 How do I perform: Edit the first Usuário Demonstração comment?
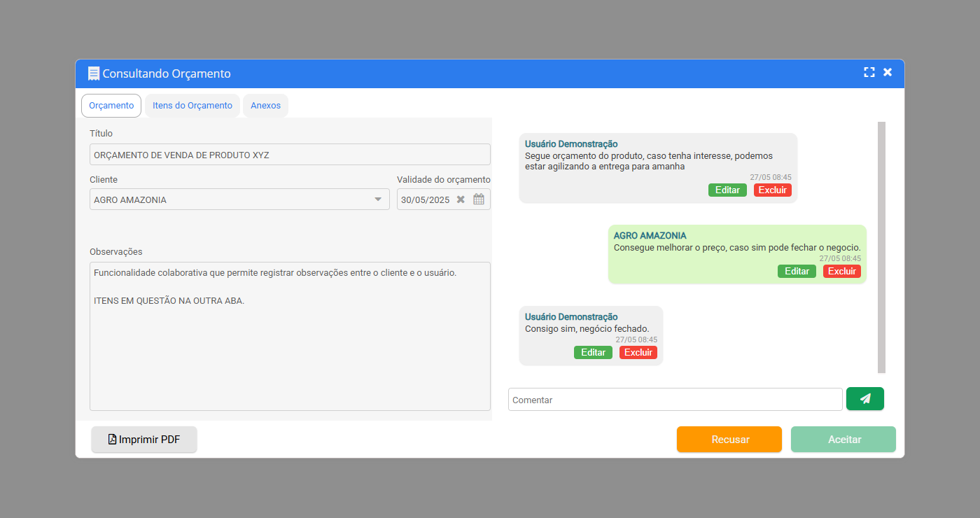tap(727, 190)
